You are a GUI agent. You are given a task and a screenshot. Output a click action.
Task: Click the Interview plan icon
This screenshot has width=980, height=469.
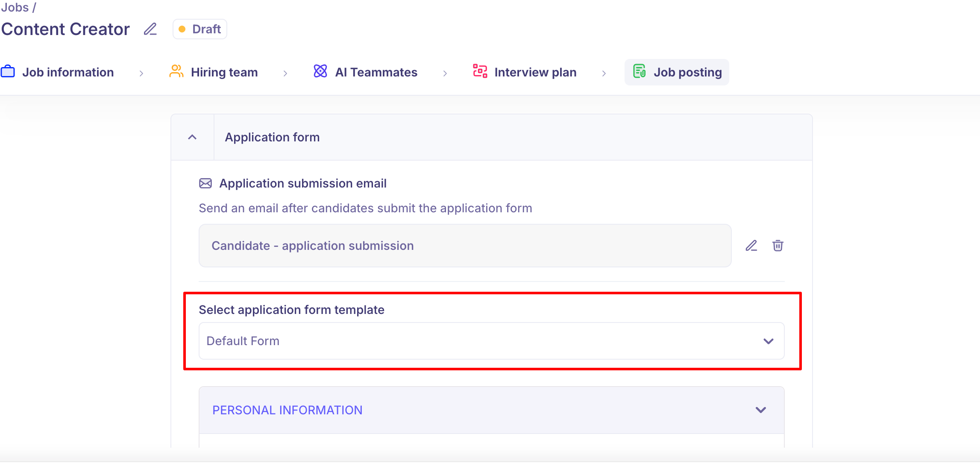(480, 71)
